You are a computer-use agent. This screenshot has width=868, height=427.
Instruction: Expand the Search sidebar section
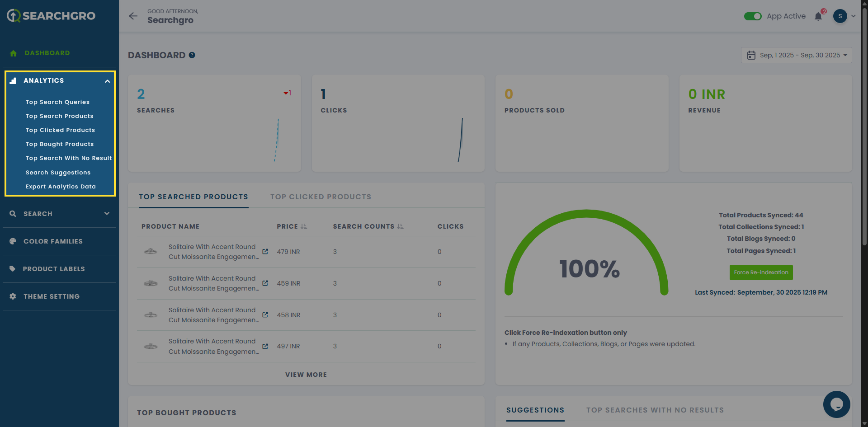click(107, 214)
